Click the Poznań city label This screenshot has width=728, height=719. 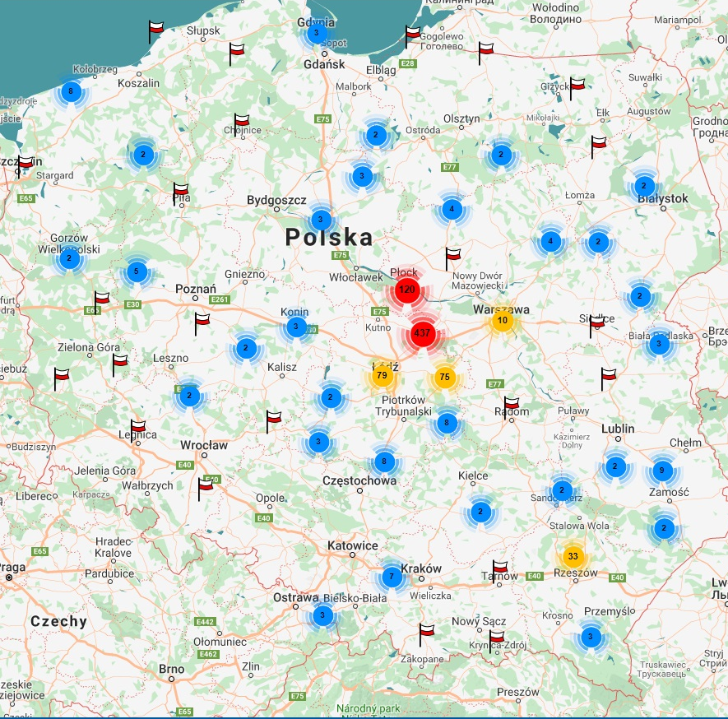click(196, 289)
